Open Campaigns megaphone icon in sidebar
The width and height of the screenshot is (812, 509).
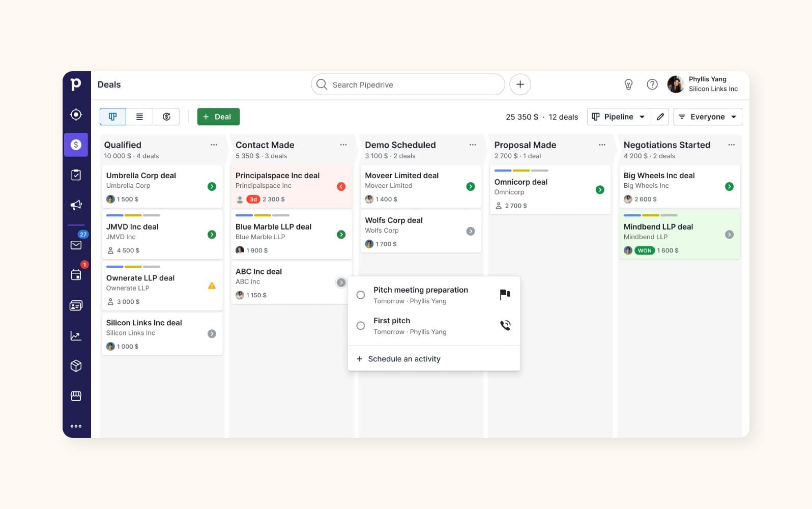(x=76, y=205)
